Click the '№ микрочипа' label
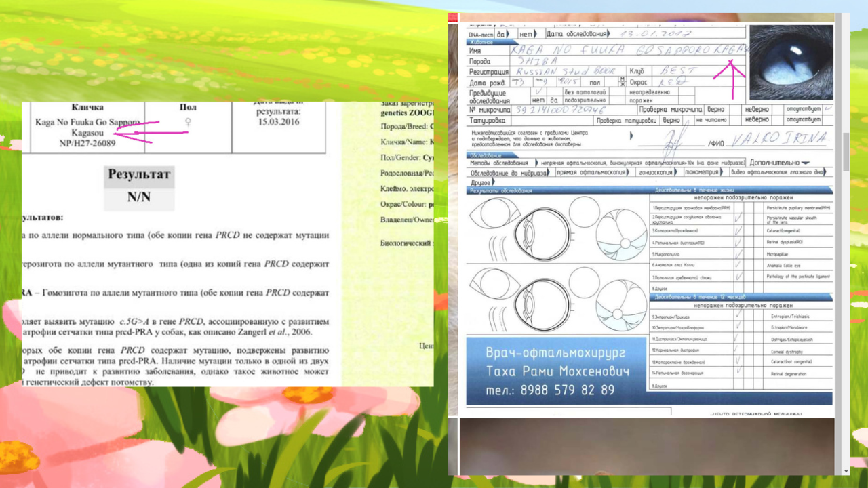 (x=491, y=109)
